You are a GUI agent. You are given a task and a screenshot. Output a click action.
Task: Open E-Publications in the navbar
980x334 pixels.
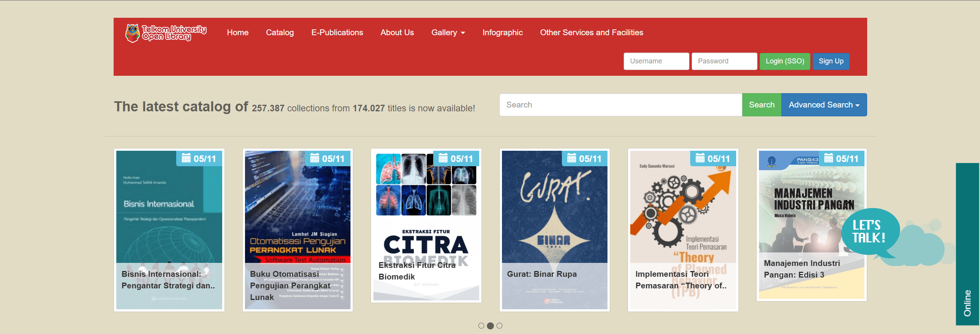tap(337, 32)
